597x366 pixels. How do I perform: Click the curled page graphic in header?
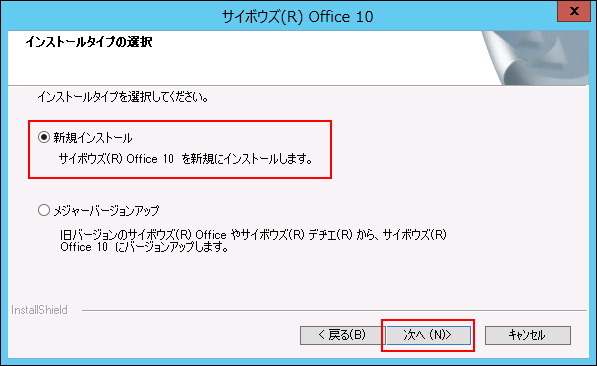tap(535, 58)
